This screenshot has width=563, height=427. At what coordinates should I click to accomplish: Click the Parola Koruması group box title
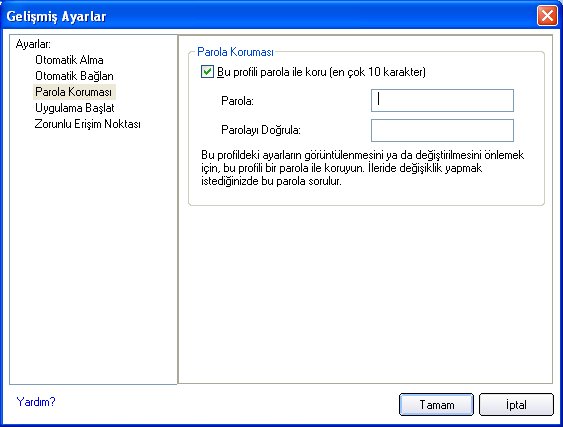(x=236, y=52)
